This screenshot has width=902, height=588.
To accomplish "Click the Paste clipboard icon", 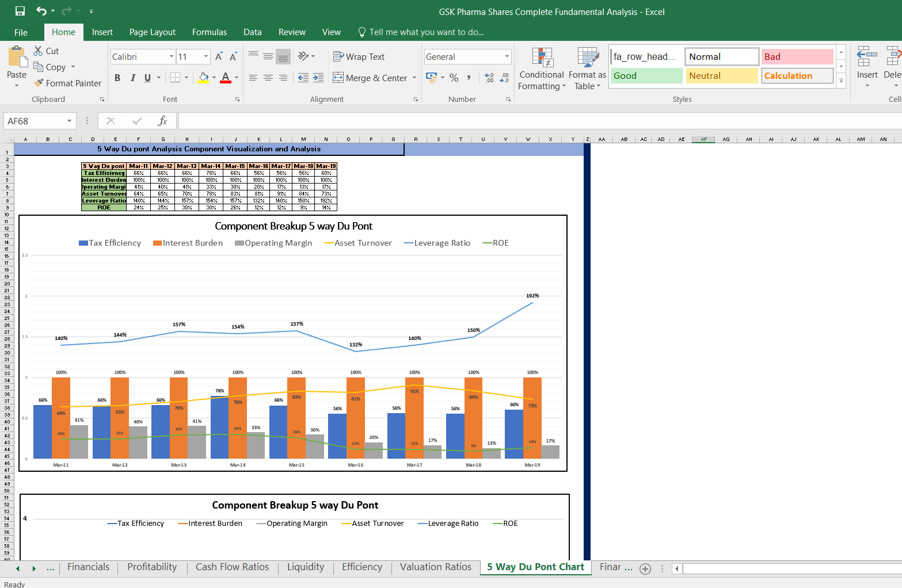I will pos(17,57).
